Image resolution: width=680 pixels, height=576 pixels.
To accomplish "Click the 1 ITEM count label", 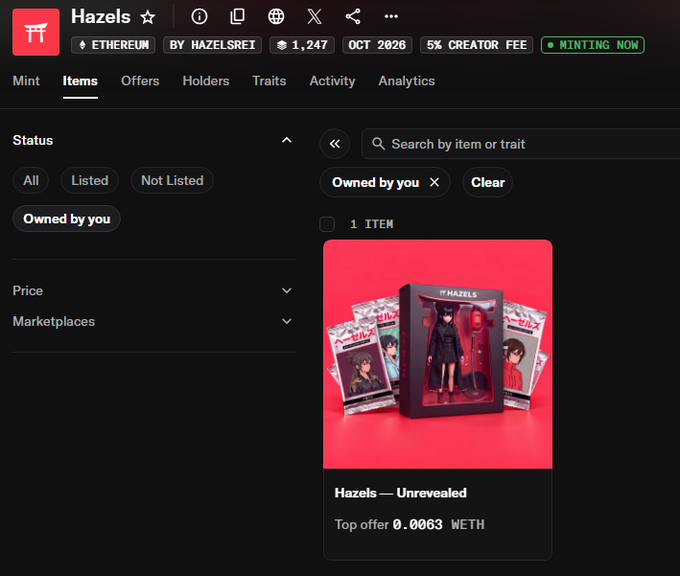I will click(372, 224).
